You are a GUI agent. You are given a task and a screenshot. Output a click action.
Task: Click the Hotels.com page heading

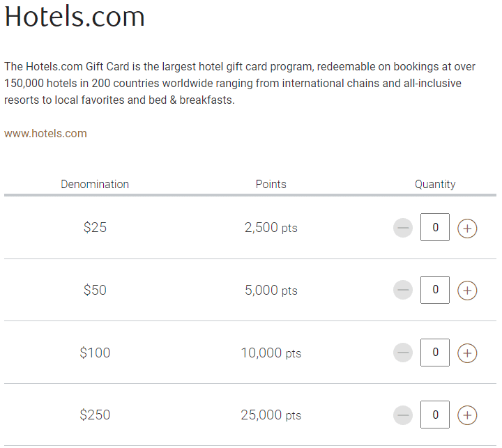[75, 16]
